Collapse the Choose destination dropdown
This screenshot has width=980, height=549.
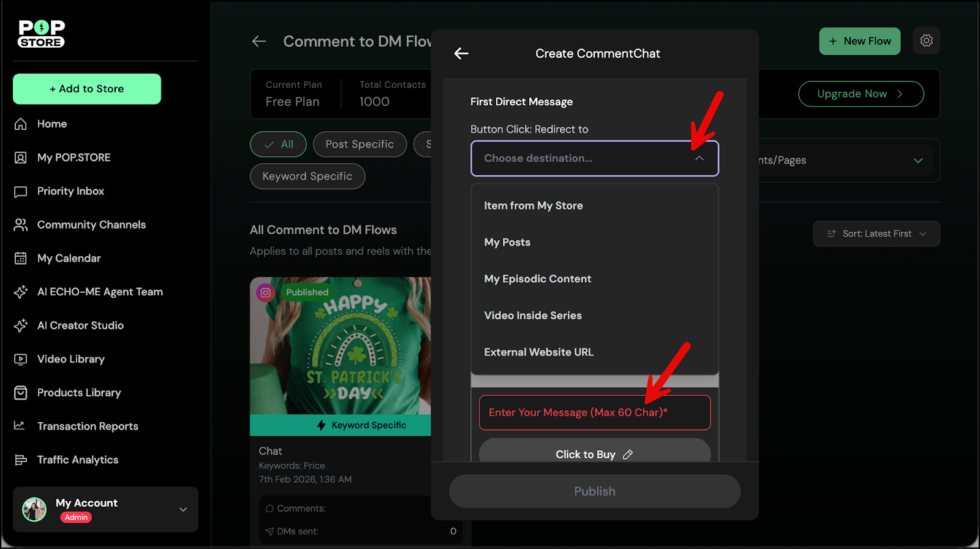tap(699, 159)
